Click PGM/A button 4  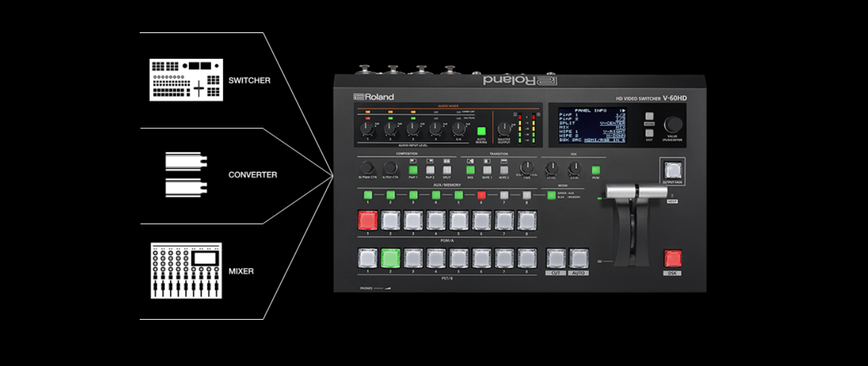(436, 220)
